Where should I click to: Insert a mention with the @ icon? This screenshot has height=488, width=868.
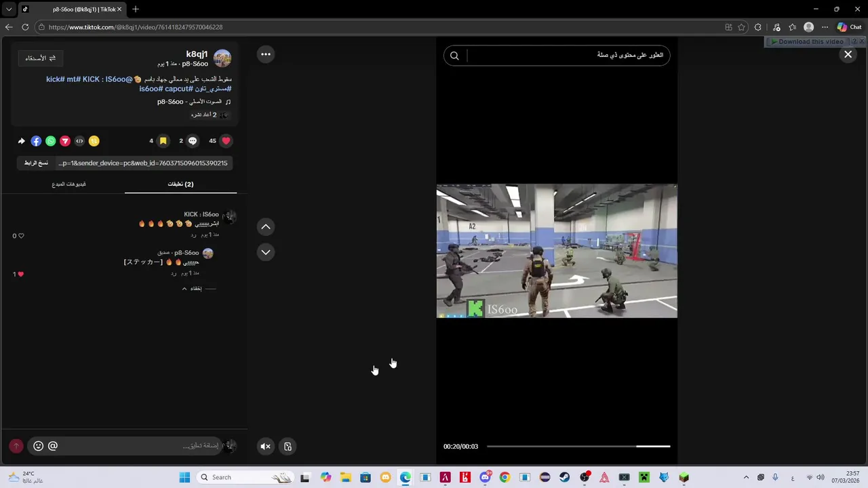(53, 446)
